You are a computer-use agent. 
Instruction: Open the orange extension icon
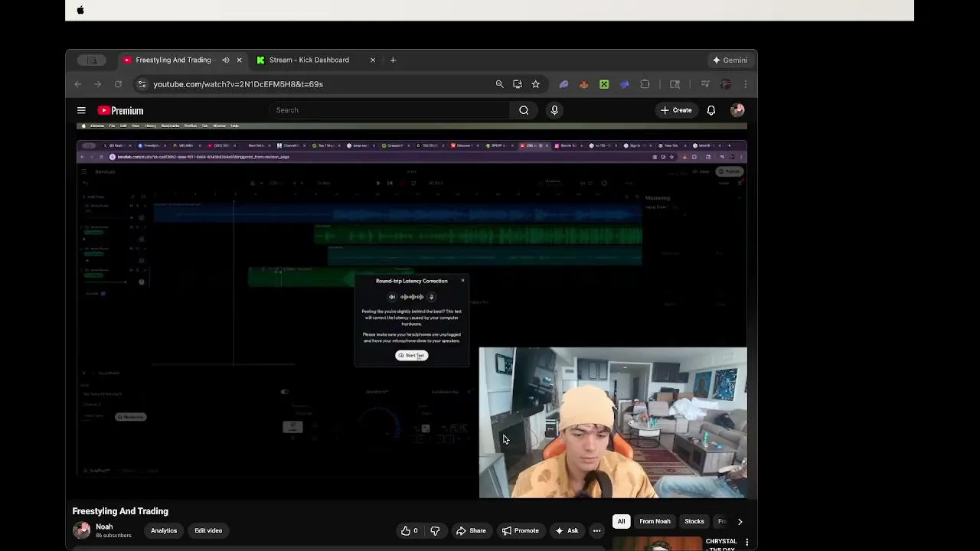(583, 84)
